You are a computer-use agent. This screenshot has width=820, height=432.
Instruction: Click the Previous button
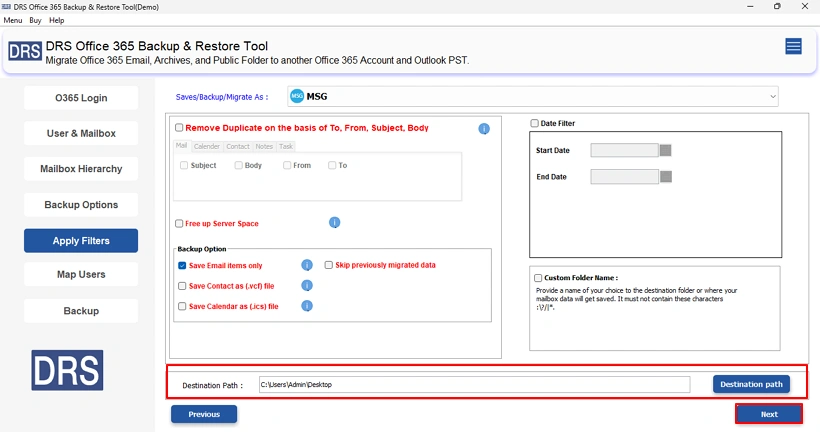tap(204, 414)
